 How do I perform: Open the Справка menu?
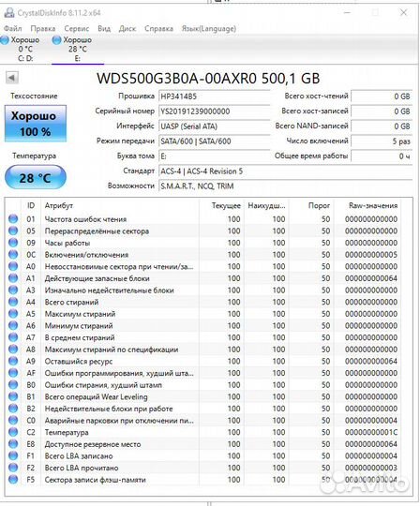(x=158, y=28)
